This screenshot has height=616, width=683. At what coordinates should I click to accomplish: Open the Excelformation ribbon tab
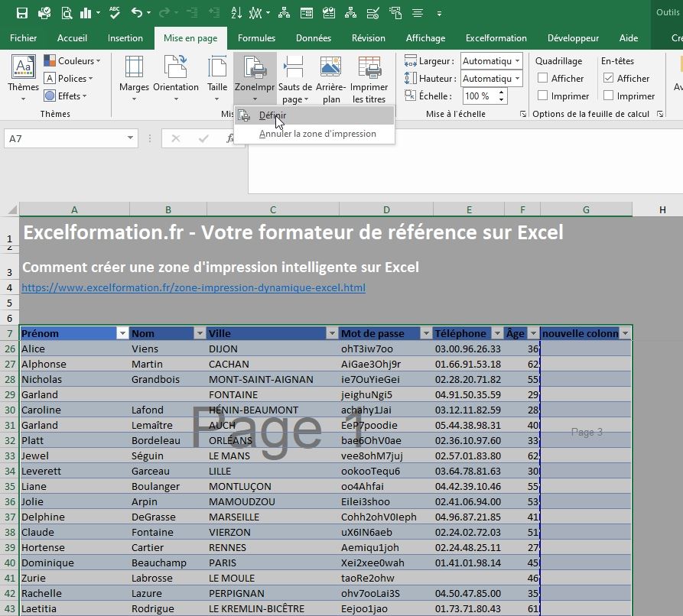pos(496,37)
